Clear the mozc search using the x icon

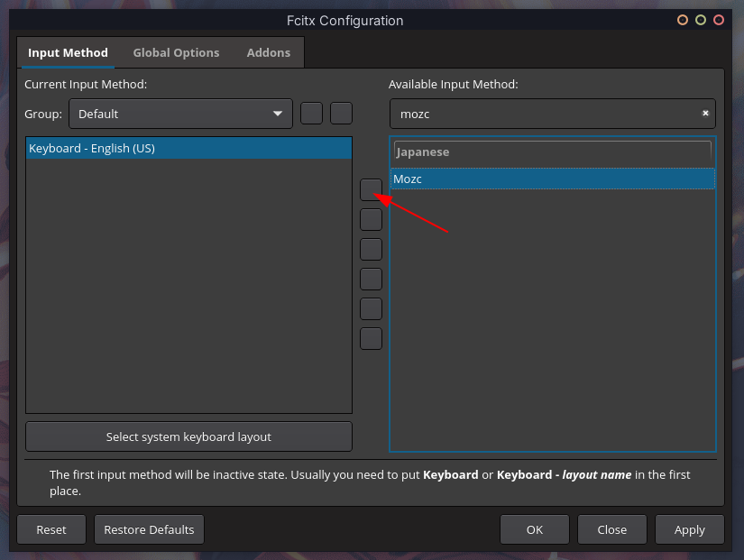click(705, 113)
